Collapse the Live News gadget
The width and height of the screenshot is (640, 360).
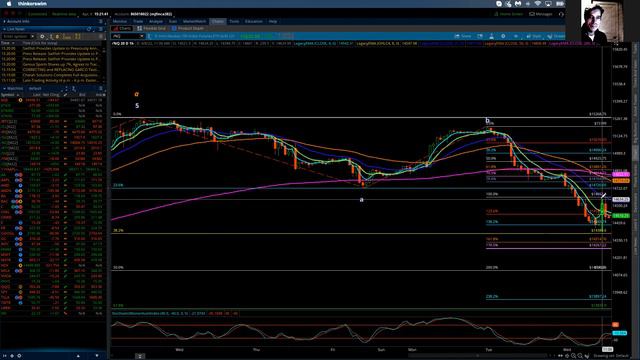pyautogui.click(x=4, y=29)
